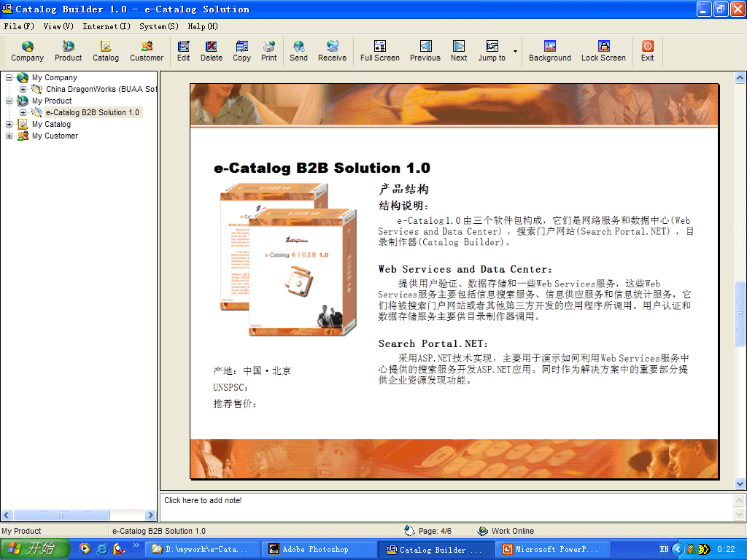Click the Edit toolbar icon

click(x=183, y=51)
